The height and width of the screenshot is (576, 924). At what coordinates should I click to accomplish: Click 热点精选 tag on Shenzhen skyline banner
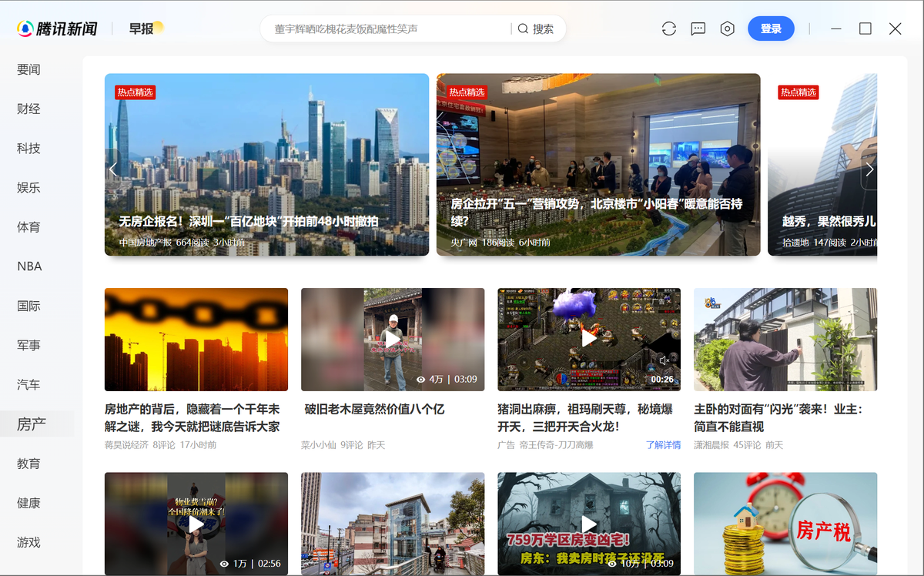click(135, 92)
